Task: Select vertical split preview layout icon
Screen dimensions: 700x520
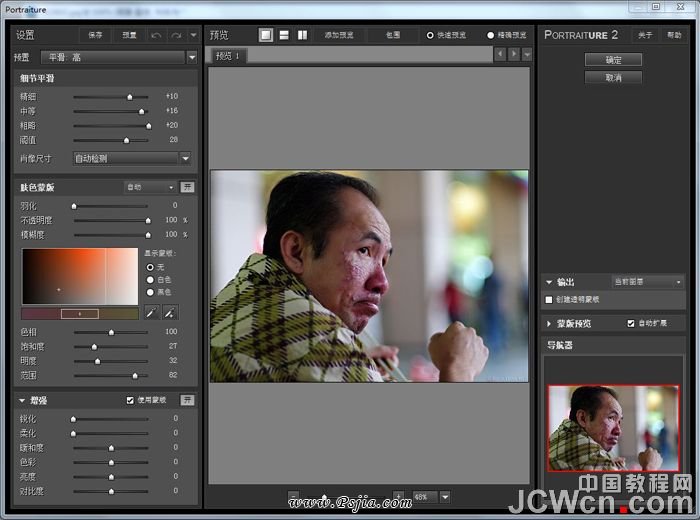Action: [x=302, y=35]
